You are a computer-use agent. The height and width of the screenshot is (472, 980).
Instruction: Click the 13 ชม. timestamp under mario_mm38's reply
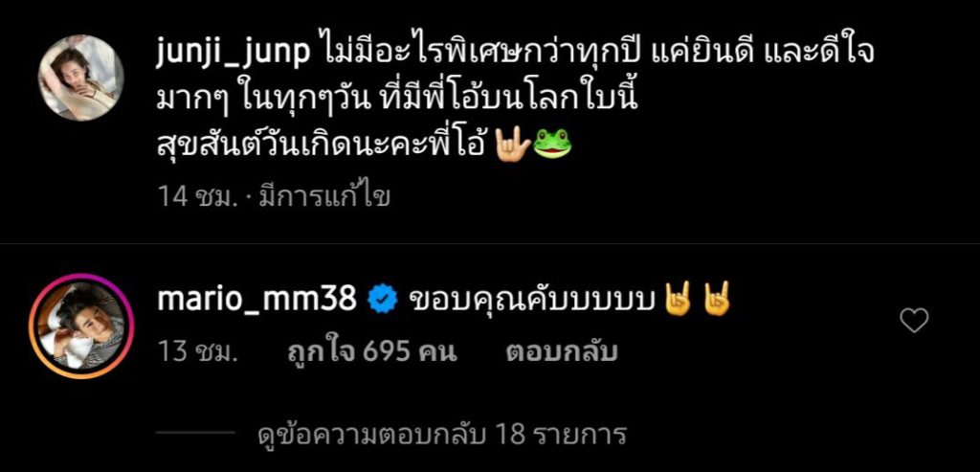(x=197, y=352)
